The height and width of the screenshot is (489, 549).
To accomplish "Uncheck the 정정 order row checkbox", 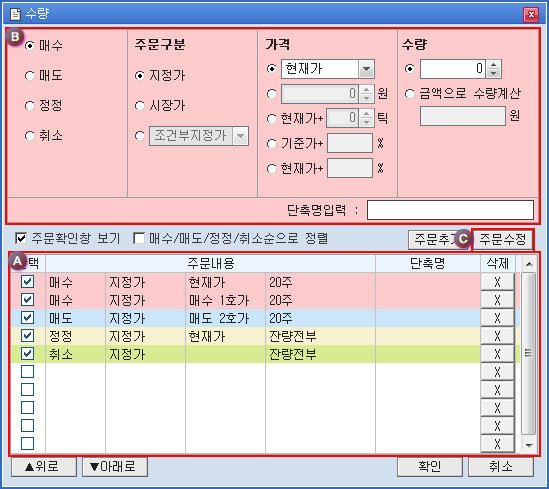I will click(x=27, y=336).
